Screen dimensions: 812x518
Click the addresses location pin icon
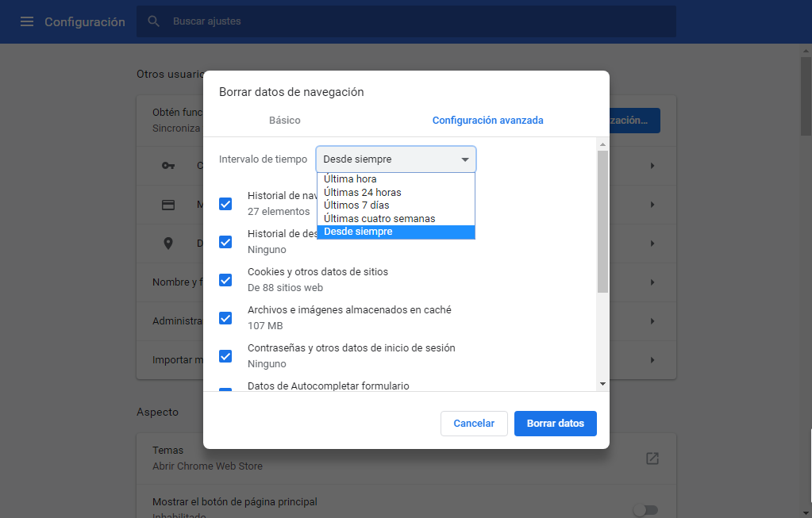tap(168, 244)
